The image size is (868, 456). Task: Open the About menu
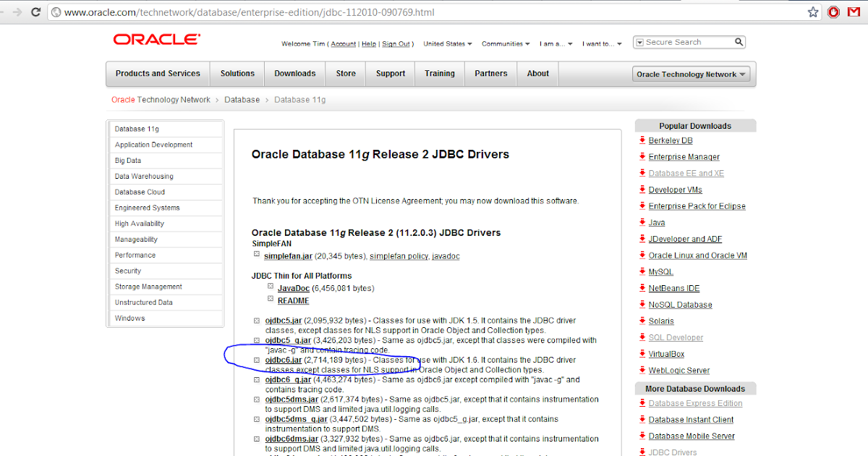[538, 73]
